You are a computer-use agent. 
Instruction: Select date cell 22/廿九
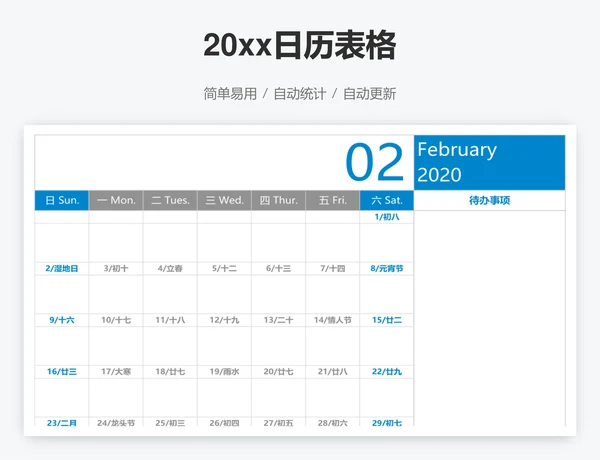click(387, 372)
